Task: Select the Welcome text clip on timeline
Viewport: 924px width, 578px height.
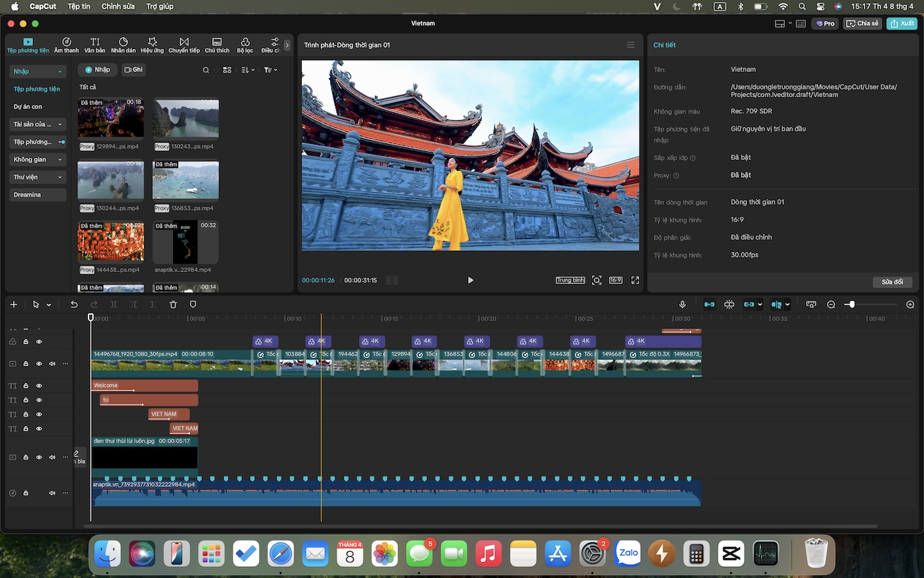Action: (145, 386)
